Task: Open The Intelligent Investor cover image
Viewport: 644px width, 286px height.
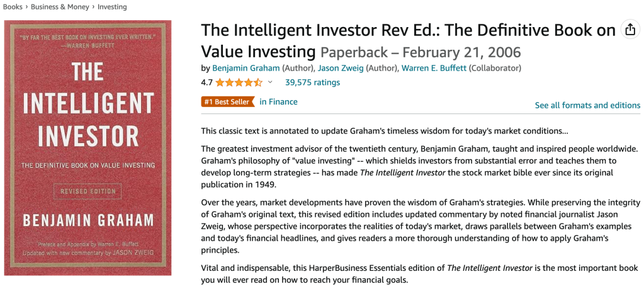Action: click(88, 148)
